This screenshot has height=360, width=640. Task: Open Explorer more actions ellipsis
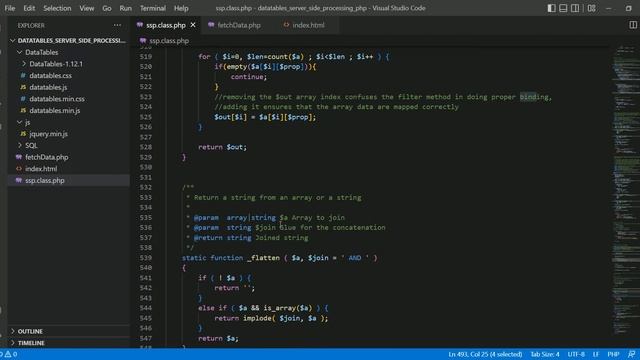[x=118, y=25]
